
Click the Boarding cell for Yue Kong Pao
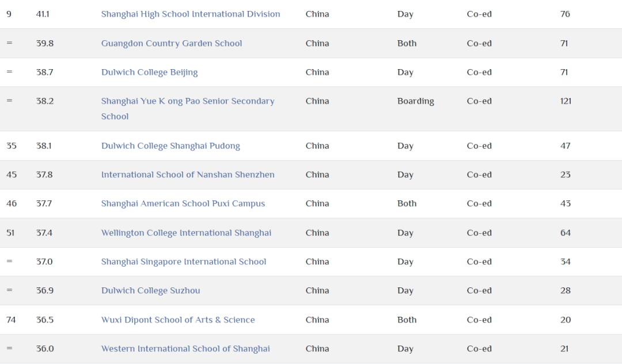click(x=416, y=101)
